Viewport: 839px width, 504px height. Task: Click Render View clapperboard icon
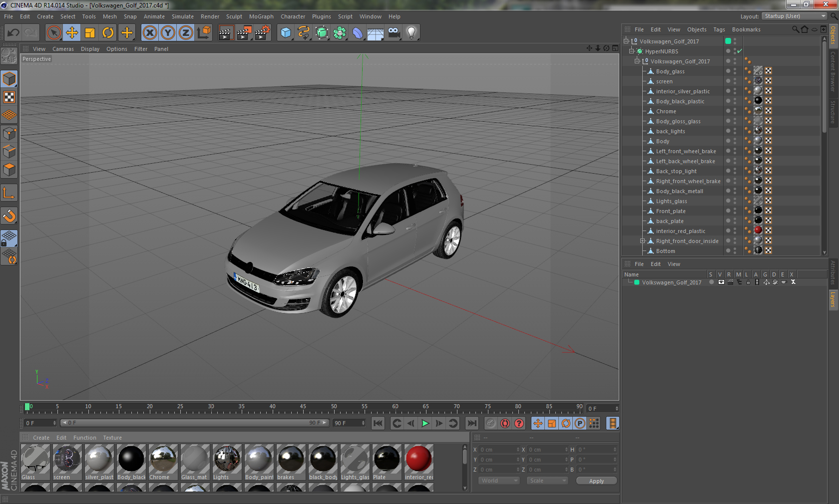point(226,33)
